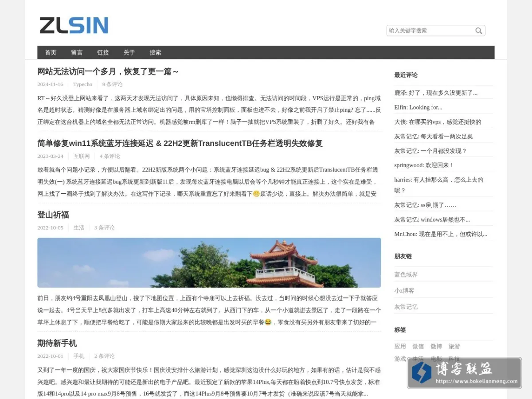Visit friend link 小z博客
This screenshot has height=399, width=532.
point(404,291)
